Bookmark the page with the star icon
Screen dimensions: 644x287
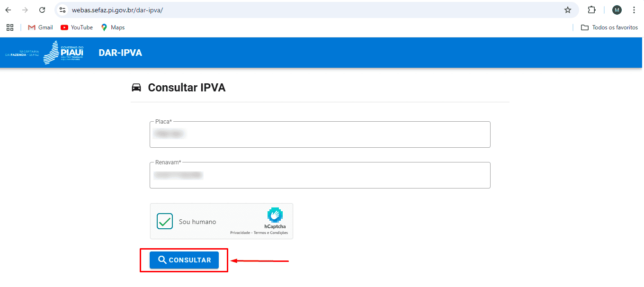[x=568, y=9]
